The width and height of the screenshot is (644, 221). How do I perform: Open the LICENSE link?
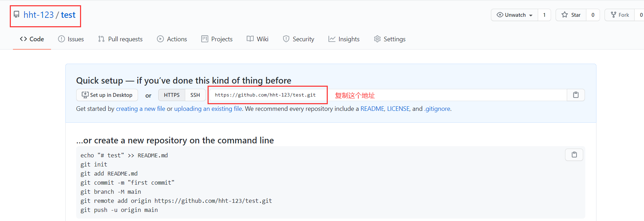pyautogui.click(x=398, y=109)
